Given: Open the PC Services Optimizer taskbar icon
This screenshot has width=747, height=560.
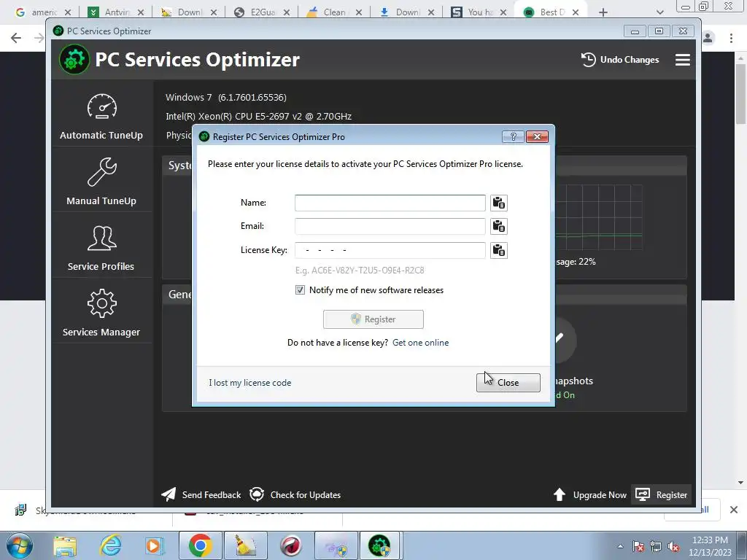Looking at the screenshot, I should 379,545.
